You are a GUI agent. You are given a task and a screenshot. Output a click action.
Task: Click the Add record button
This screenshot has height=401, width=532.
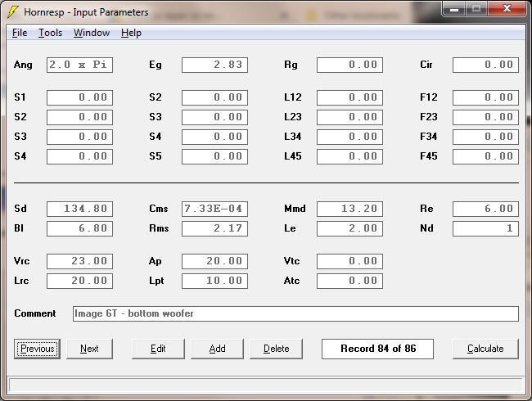click(x=217, y=349)
